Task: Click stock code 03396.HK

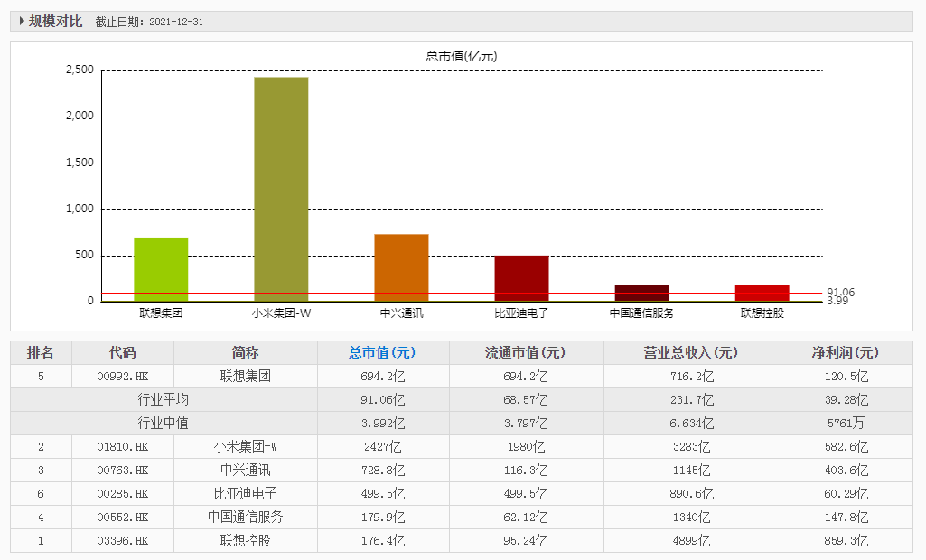Action: [123, 540]
